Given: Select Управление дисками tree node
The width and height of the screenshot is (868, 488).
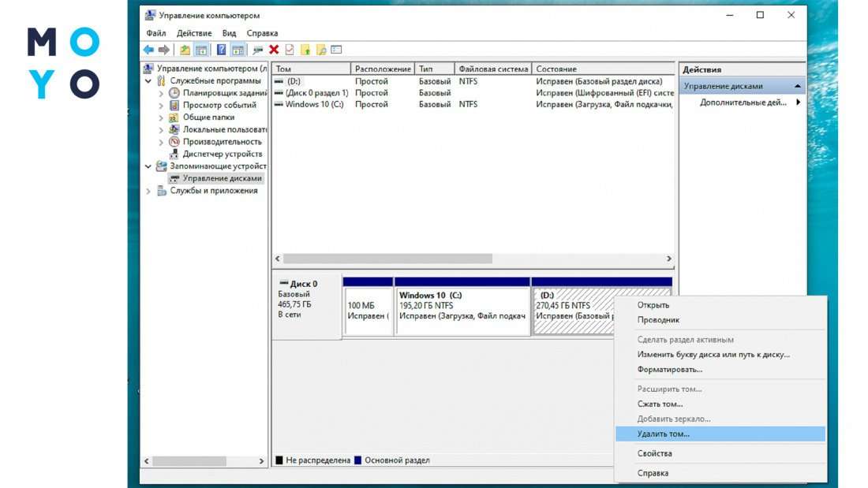Looking at the screenshot, I should pyautogui.click(x=222, y=178).
